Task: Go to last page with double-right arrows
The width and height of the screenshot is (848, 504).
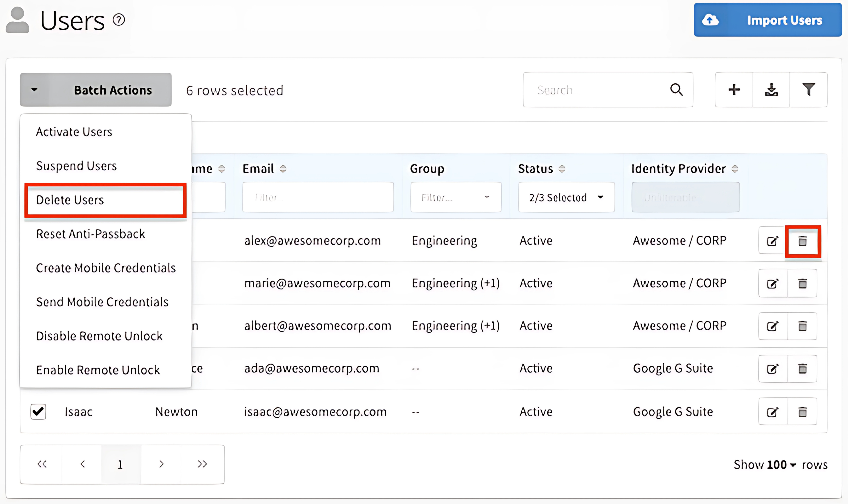Action: point(202,464)
